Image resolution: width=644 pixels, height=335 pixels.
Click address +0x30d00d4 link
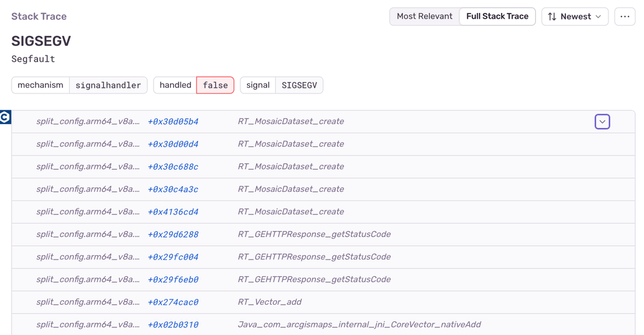(x=173, y=144)
